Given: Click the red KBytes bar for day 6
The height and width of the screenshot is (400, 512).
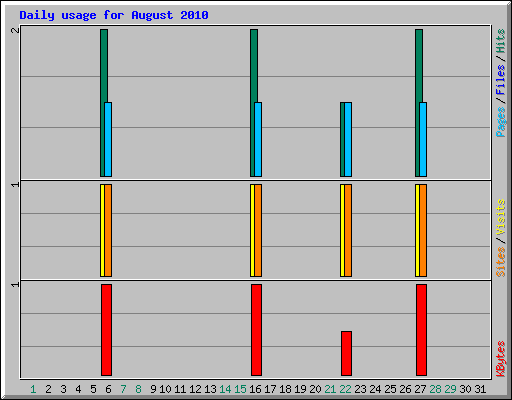Looking at the screenshot, I should 106,330.
